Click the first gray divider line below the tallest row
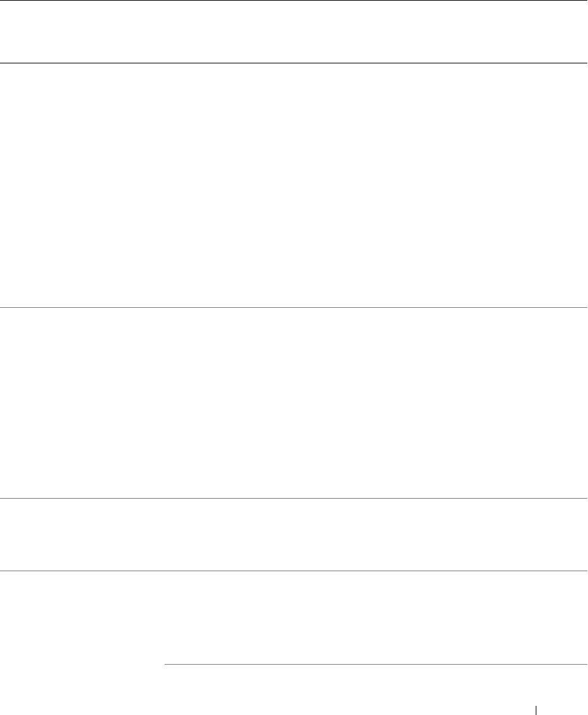Screen dimensions: 588x715 (294, 307)
